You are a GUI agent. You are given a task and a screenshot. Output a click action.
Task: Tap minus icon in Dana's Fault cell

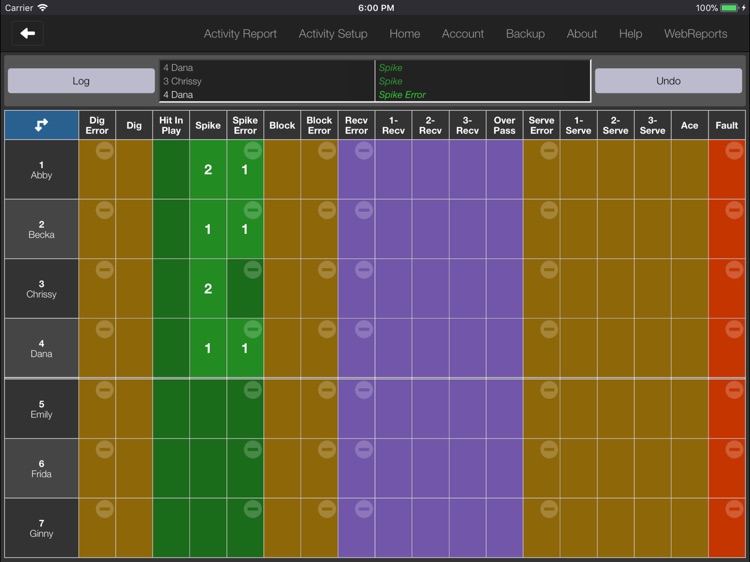[734, 329]
